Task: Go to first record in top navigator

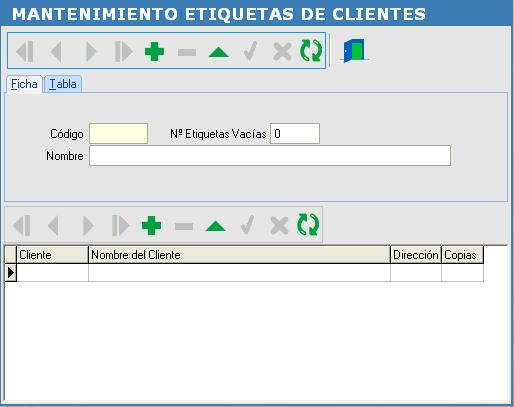Action: pyautogui.click(x=25, y=51)
